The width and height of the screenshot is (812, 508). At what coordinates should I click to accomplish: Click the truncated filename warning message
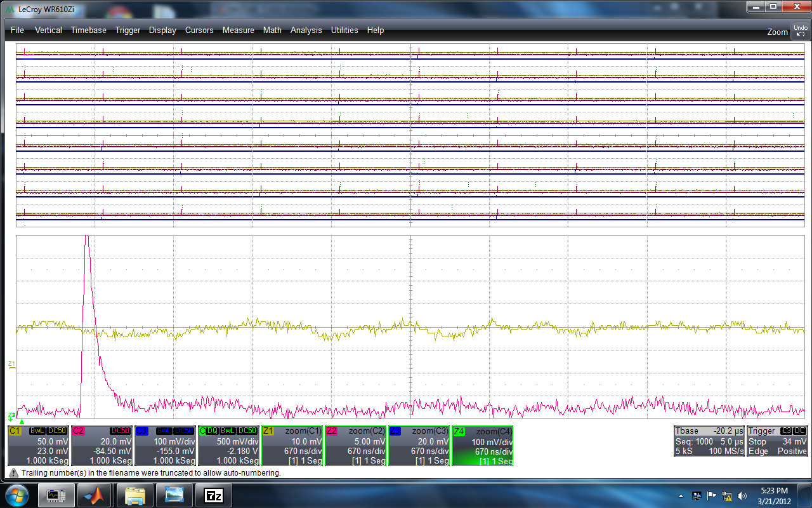pos(151,473)
